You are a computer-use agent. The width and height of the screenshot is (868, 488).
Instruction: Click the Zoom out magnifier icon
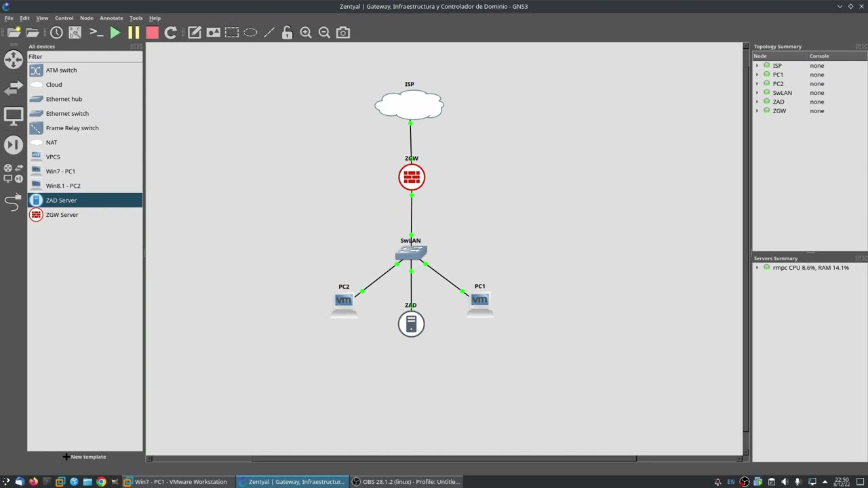coord(324,33)
